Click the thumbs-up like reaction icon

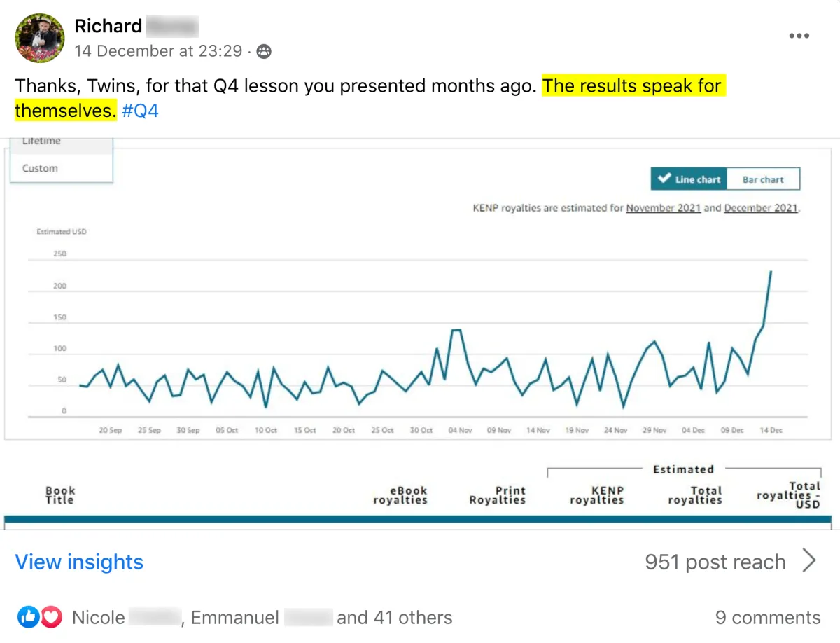(29, 617)
